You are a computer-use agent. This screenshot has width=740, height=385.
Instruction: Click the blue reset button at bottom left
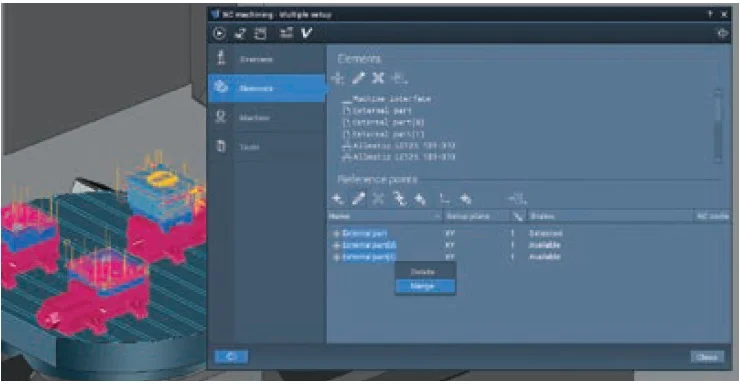pos(231,357)
